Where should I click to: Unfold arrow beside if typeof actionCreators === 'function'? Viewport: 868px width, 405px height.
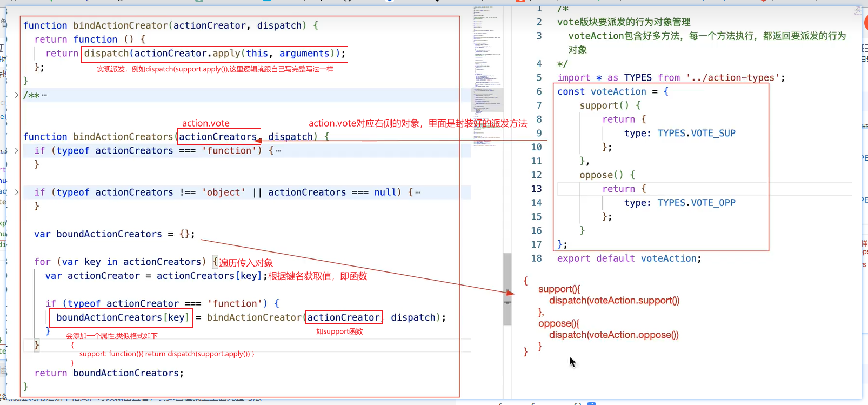click(x=17, y=150)
